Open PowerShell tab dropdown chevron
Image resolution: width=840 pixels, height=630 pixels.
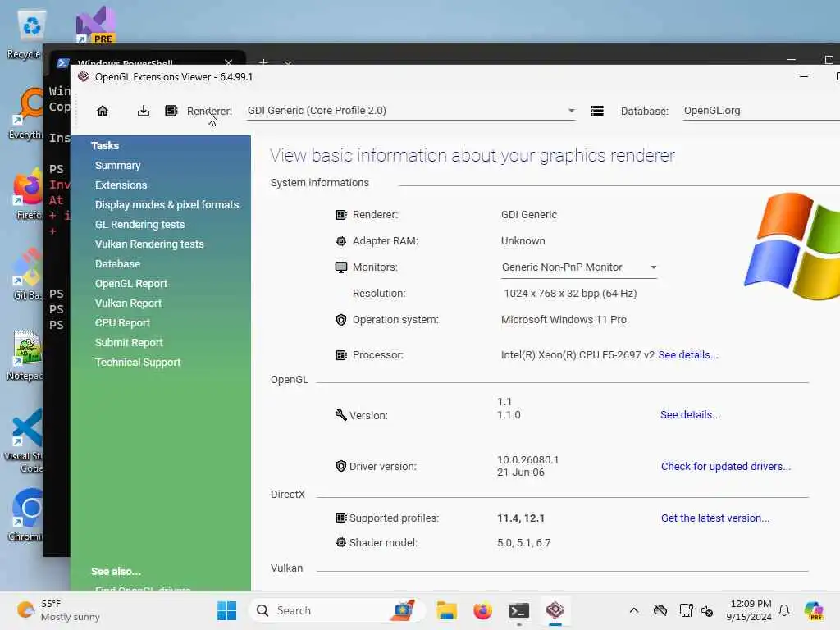tap(288, 62)
